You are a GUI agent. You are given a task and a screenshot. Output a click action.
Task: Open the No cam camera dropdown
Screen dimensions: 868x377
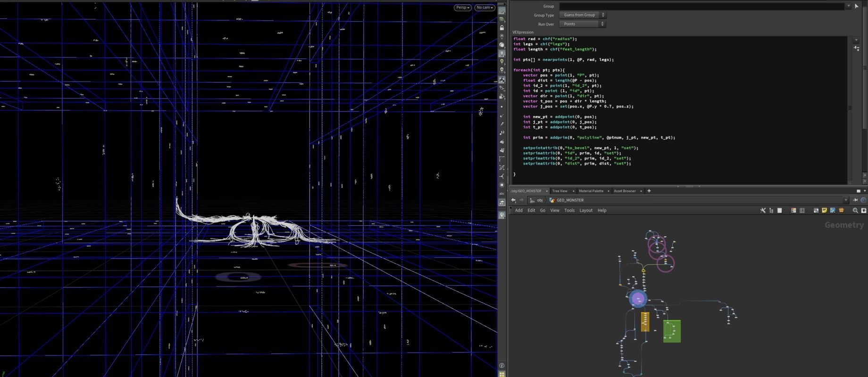pyautogui.click(x=484, y=8)
